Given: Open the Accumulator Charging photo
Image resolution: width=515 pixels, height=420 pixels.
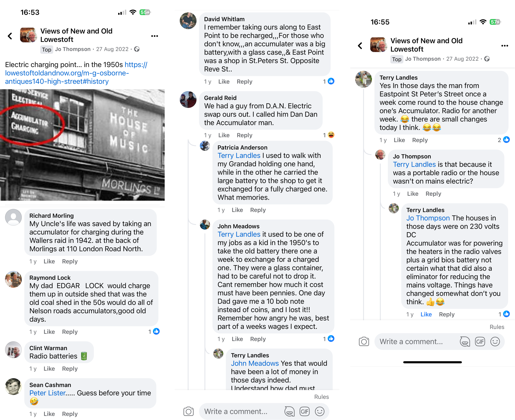Looking at the screenshot, I should 82,145.
